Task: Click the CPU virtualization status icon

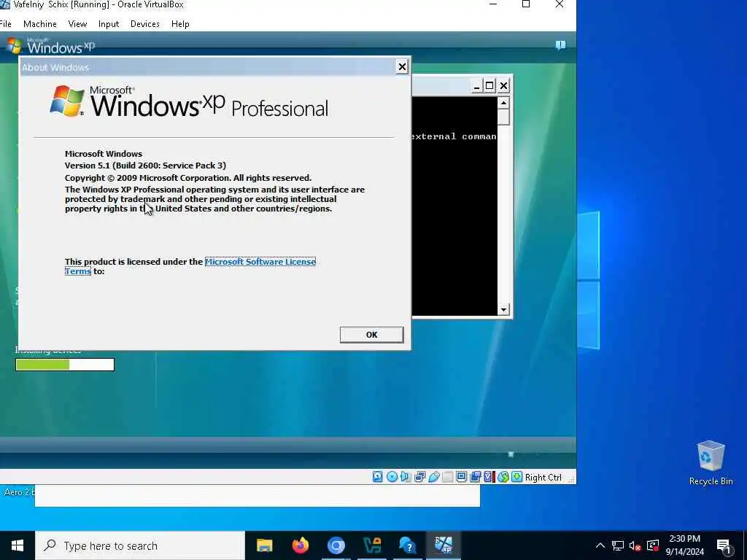Action: coord(489,477)
